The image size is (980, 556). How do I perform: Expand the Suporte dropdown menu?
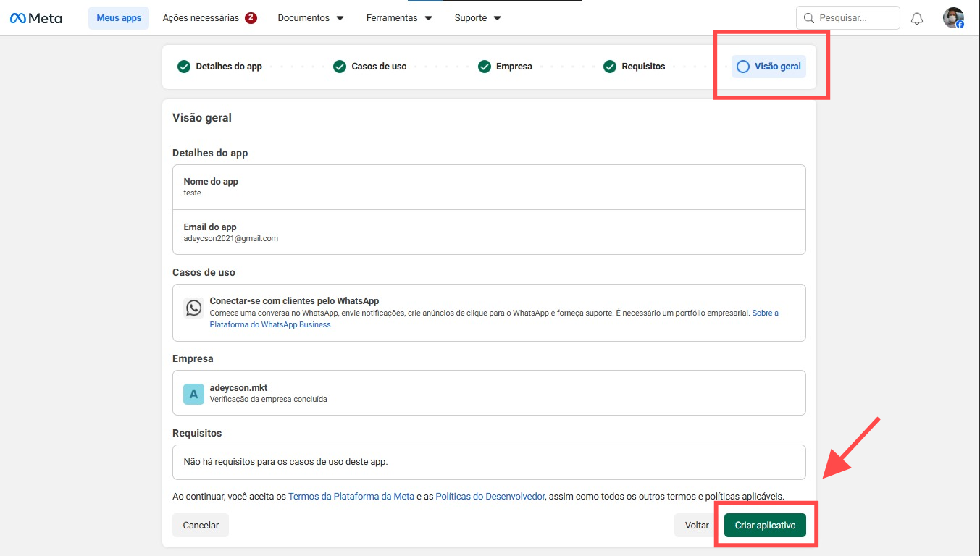477,18
